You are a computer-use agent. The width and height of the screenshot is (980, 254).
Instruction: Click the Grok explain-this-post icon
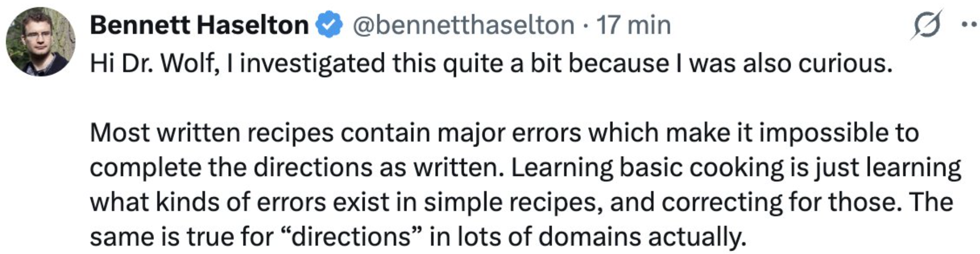pos(925,24)
